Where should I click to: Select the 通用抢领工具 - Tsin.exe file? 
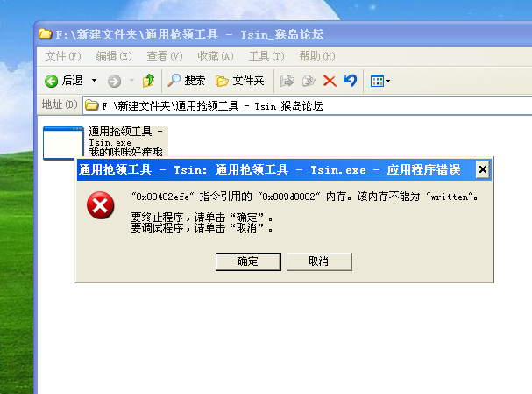coord(105,141)
